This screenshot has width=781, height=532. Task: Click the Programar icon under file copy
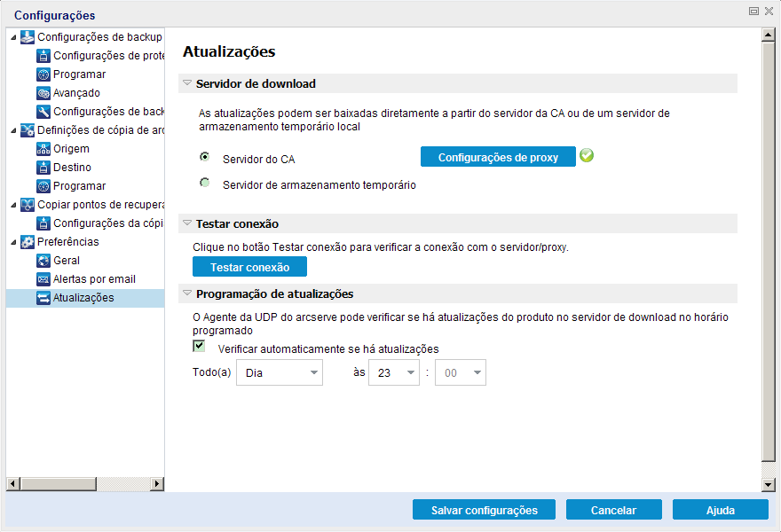coord(43,186)
